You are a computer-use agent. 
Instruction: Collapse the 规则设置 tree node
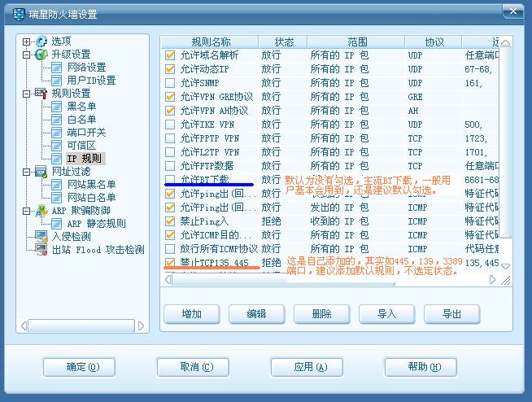27,94
